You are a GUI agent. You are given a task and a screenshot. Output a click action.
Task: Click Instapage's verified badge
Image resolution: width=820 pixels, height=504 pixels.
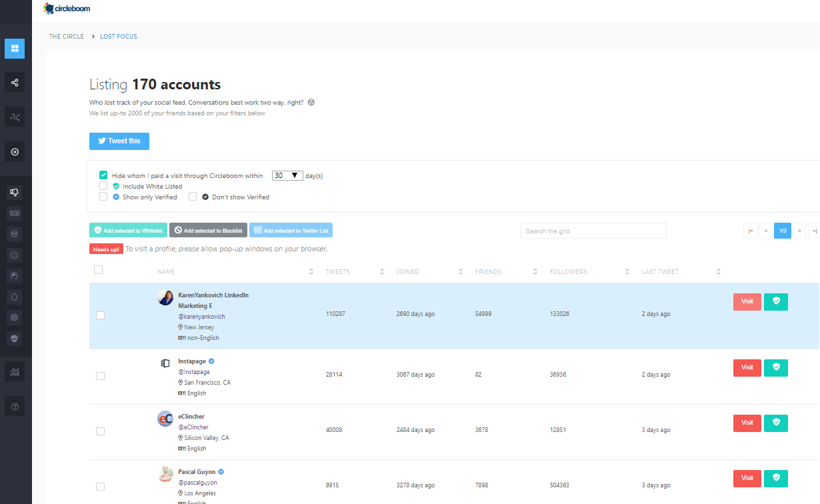[211, 361]
